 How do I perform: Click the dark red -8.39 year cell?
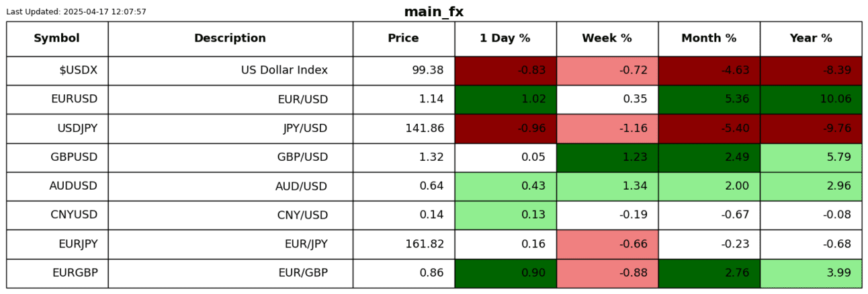811,71
